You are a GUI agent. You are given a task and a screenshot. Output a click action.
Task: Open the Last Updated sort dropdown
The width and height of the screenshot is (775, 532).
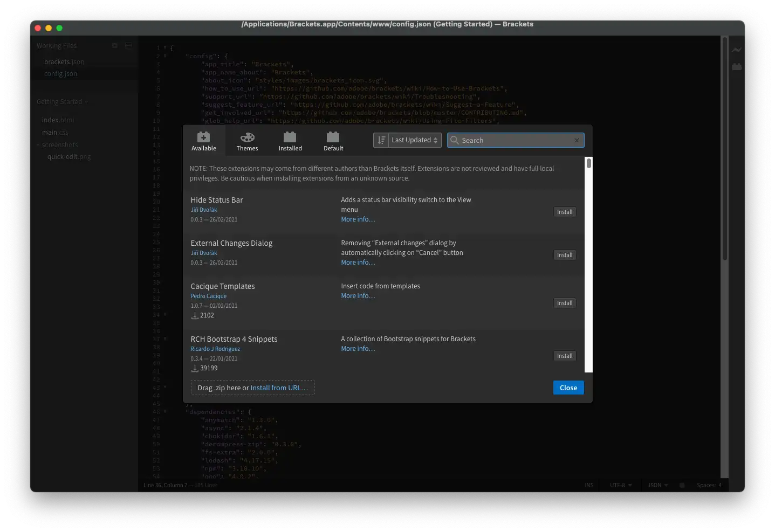[x=415, y=140]
